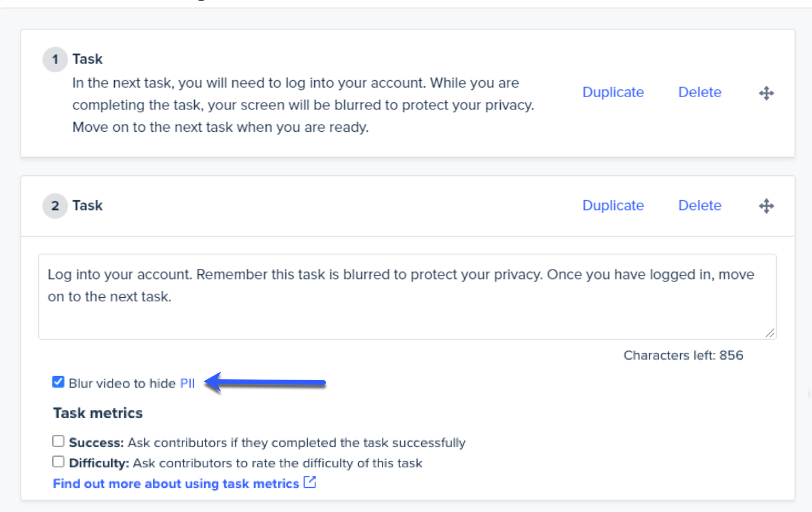812x512 pixels.
Task: Uncheck Blur video to hide PII checkbox
Action: click(58, 382)
